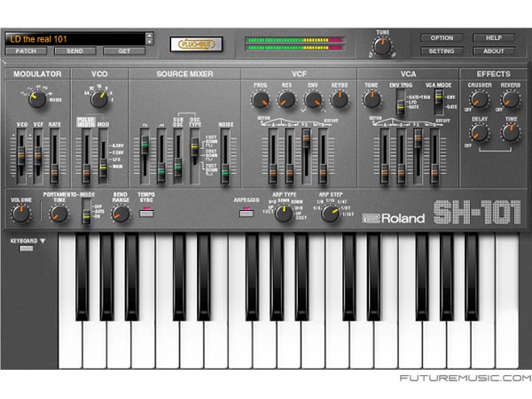Adjust the TUNE knob
Viewport: 532px width, 399px height.
[382, 46]
